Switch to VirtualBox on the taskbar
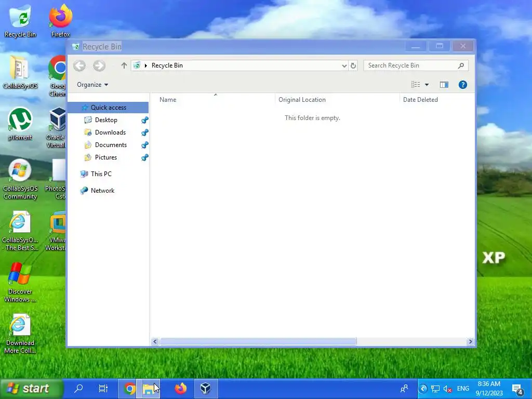The height and width of the screenshot is (399, 532). [x=205, y=389]
